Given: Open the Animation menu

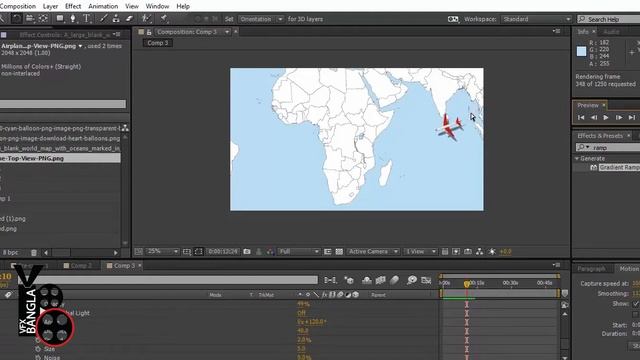Looking at the screenshot, I should 103,6.
